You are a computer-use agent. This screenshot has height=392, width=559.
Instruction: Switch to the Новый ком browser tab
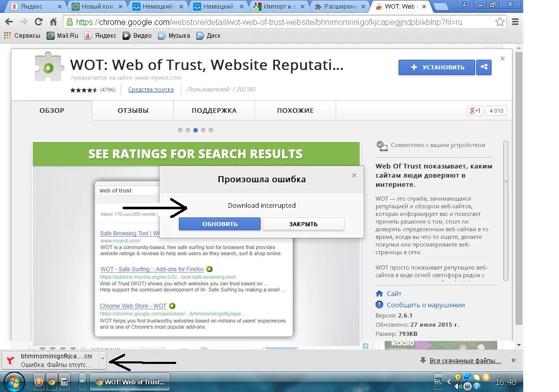click(97, 7)
